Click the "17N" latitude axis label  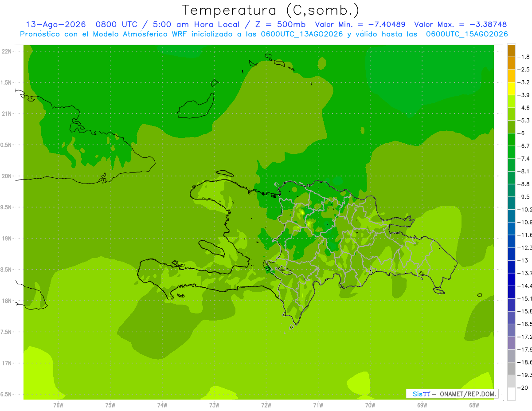(8, 363)
